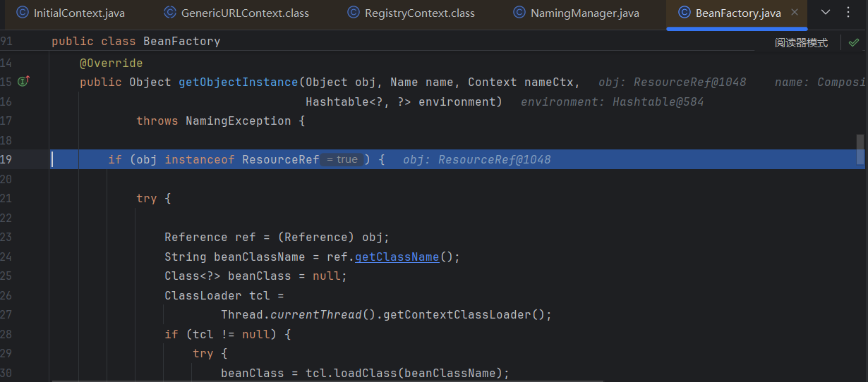This screenshot has width=868, height=382.
Task: Click the class icon on GenericURLContext.class tab
Action: coord(170,13)
